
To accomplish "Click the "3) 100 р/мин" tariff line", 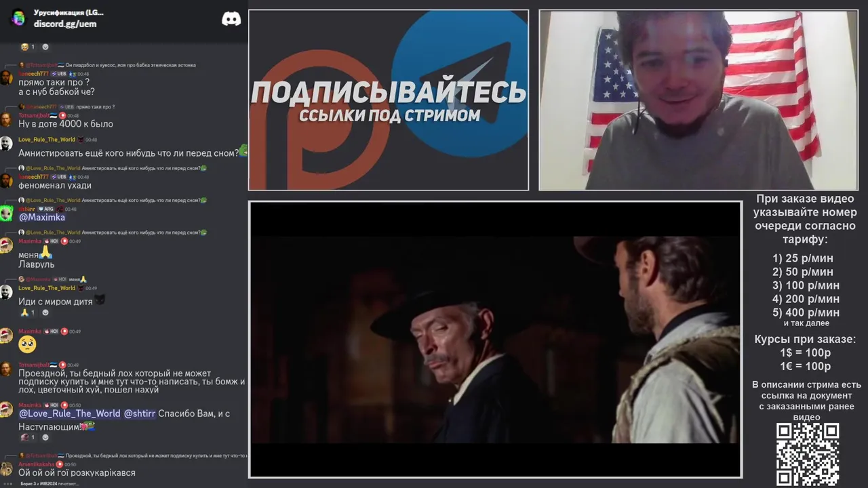I will 806,285.
